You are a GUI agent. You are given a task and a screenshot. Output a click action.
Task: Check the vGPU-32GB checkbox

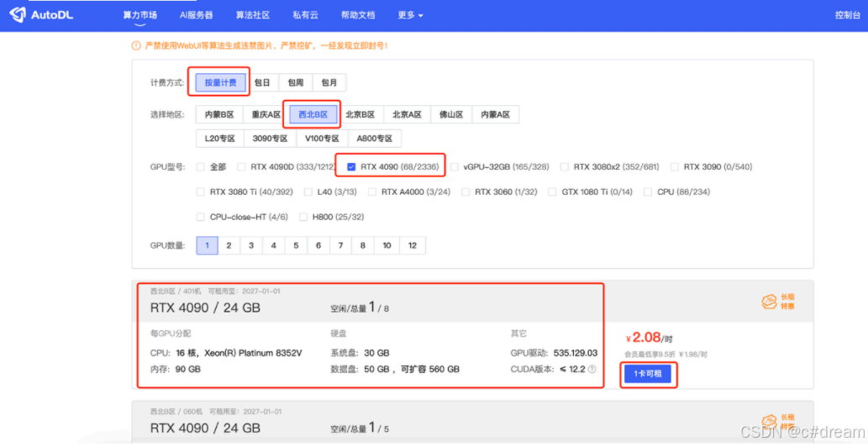pos(454,166)
